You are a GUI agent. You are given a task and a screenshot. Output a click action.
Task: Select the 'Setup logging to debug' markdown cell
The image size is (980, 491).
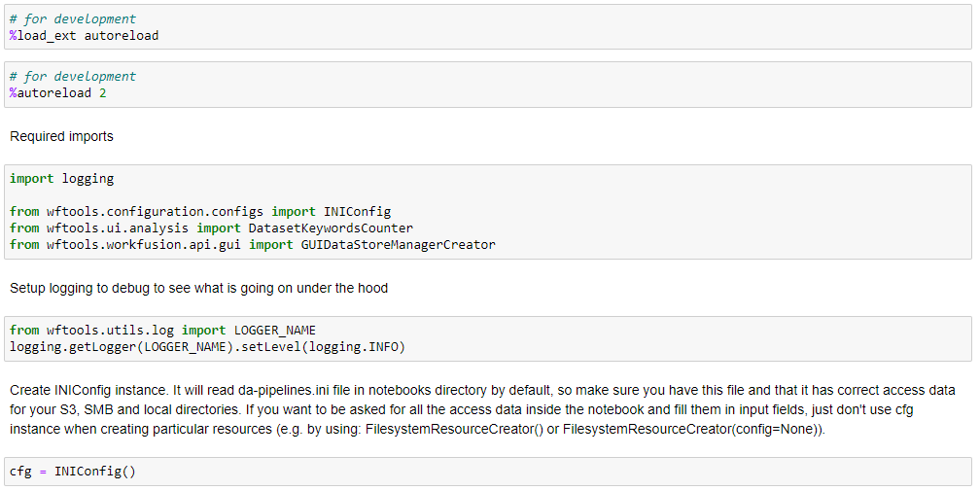tap(198, 288)
